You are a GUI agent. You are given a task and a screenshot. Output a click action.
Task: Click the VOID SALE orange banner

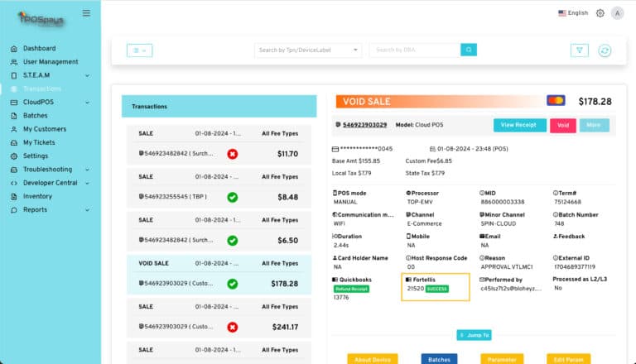click(440, 101)
